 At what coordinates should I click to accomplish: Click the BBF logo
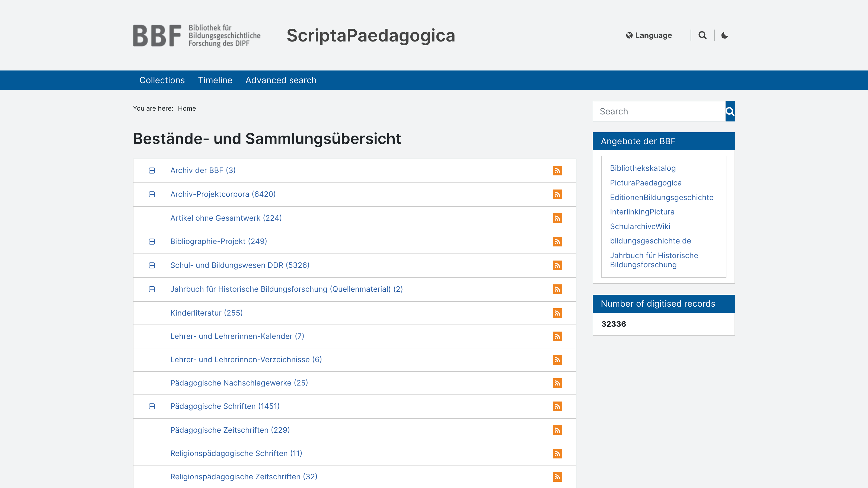pos(197,35)
